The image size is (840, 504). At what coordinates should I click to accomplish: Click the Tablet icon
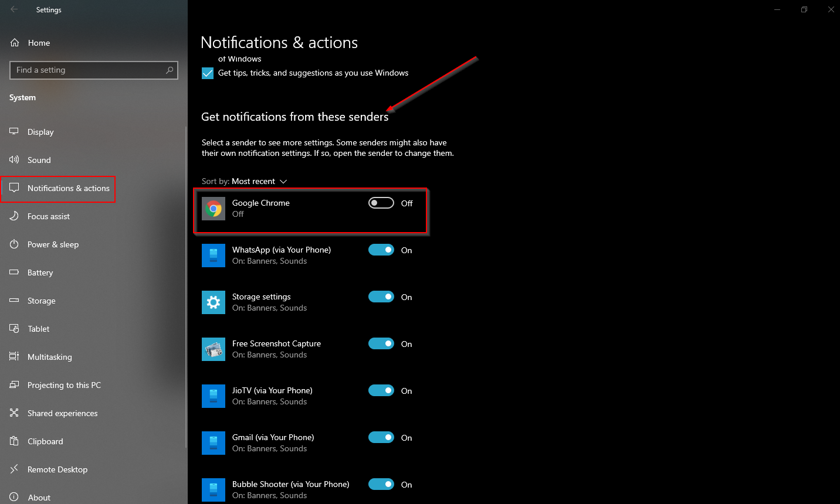tap(14, 329)
